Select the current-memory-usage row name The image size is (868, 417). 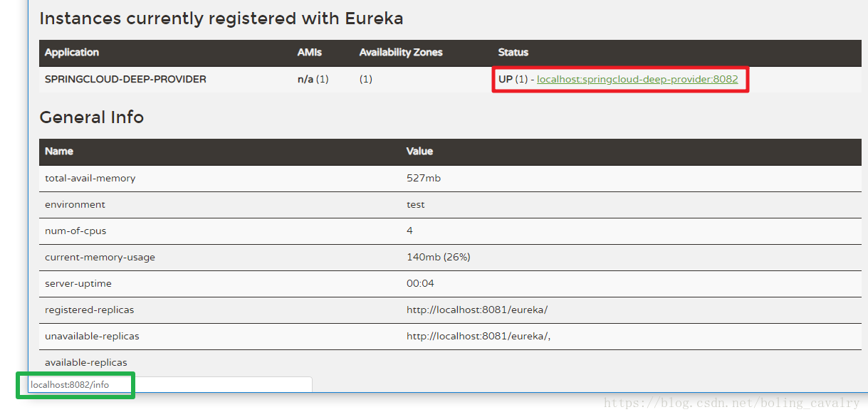click(100, 257)
